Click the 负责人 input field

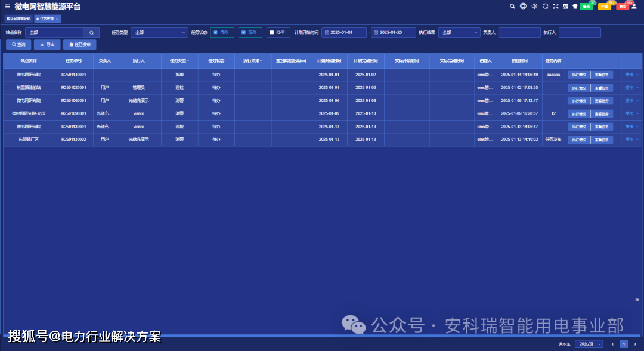coord(519,32)
